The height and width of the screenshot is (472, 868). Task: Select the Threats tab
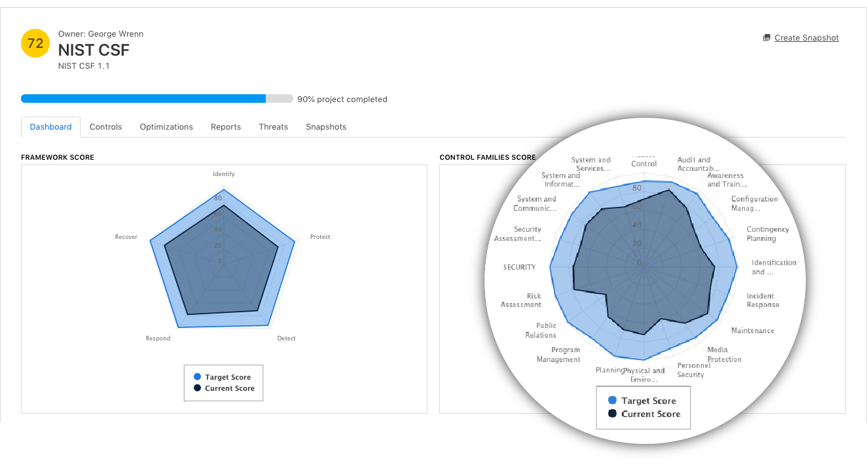(x=274, y=127)
